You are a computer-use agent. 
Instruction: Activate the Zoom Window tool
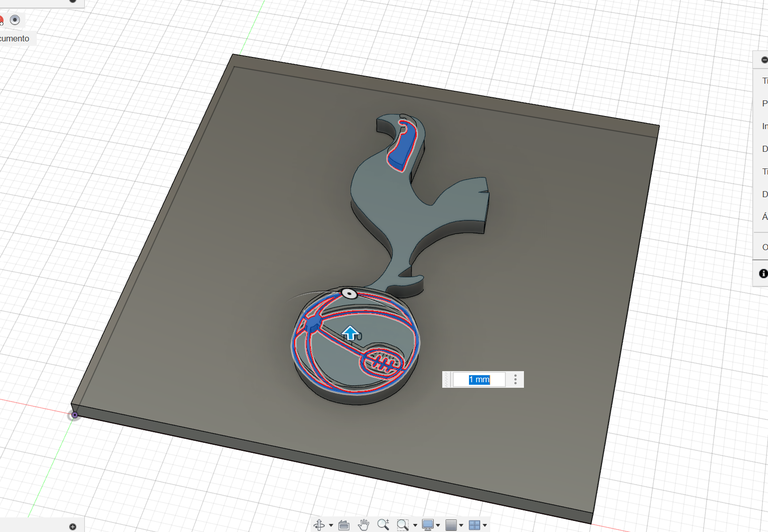pos(402,525)
